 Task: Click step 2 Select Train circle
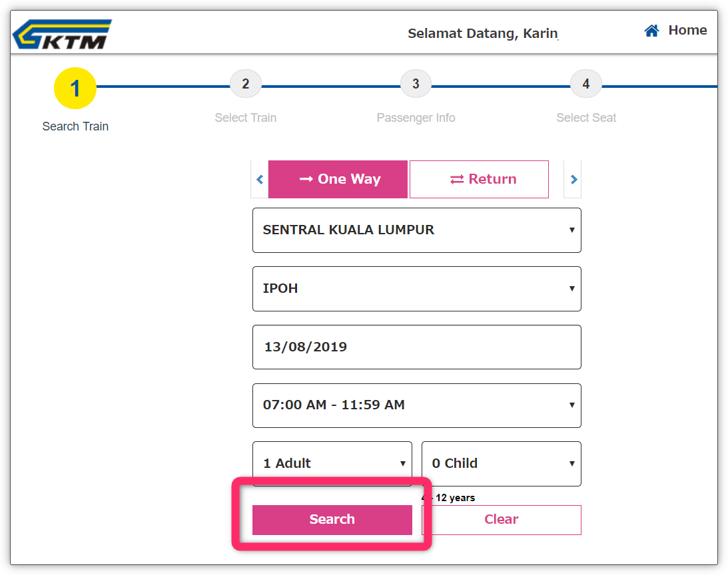[x=245, y=85]
